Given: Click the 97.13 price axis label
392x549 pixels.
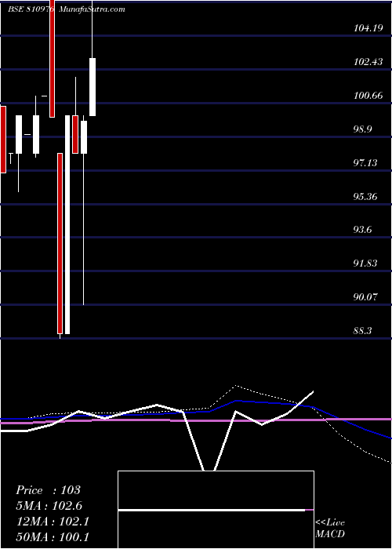Looking at the screenshot, I should click(x=365, y=163).
